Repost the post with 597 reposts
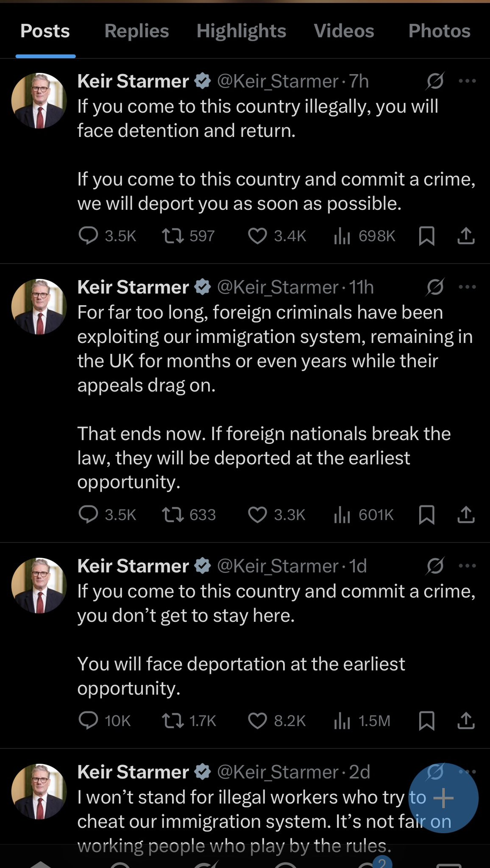The width and height of the screenshot is (490, 868). (173, 236)
